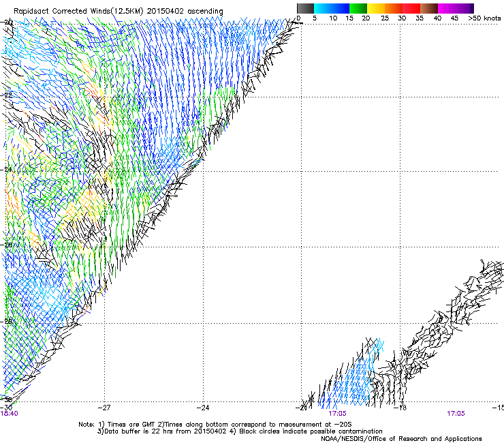This screenshot has height=443, width=504.
Task: Click the '20150402 ascending' text in the title
Action: 185,12
